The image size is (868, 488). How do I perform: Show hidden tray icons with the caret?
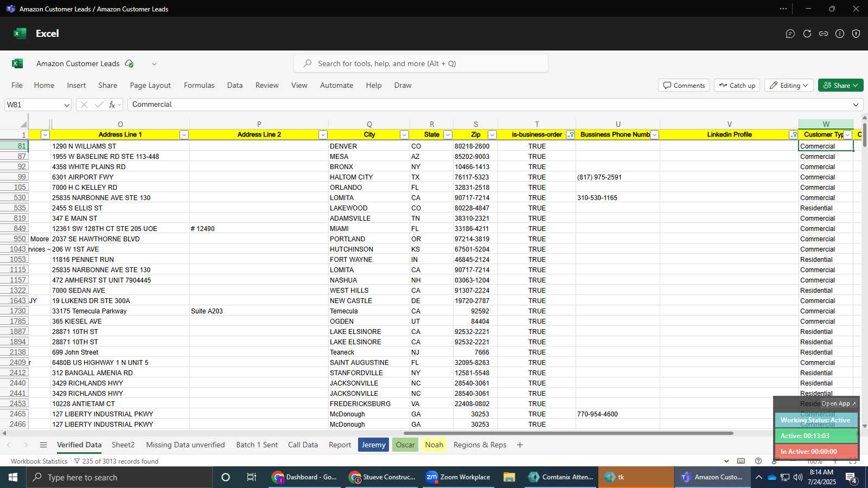758,477
